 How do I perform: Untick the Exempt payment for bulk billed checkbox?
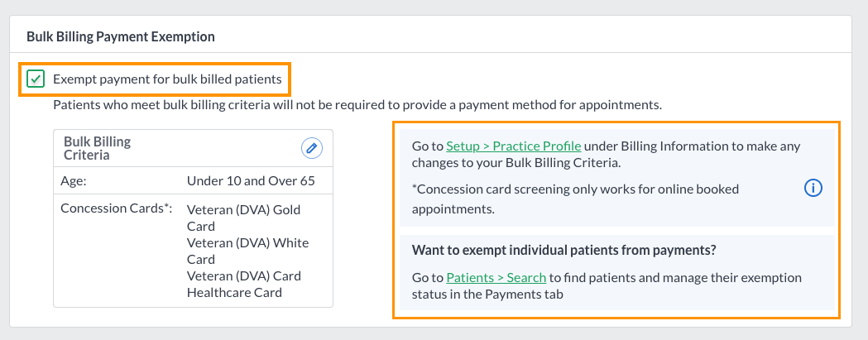coord(36,79)
